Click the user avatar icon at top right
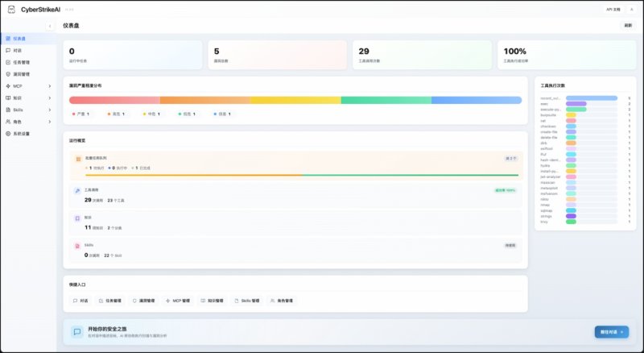The height and width of the screenshot is (353, 644). tap(631, 9)
